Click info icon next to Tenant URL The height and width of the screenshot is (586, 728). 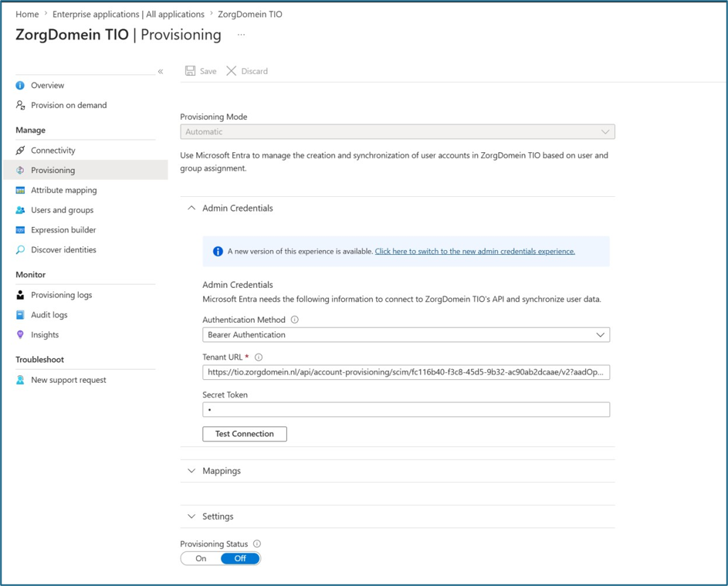(x=259, y=357)
